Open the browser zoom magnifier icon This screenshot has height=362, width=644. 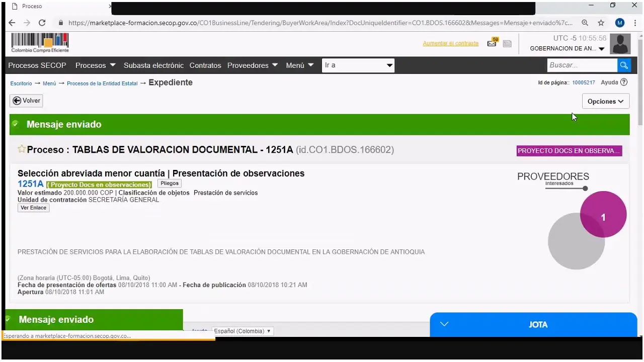585,23
